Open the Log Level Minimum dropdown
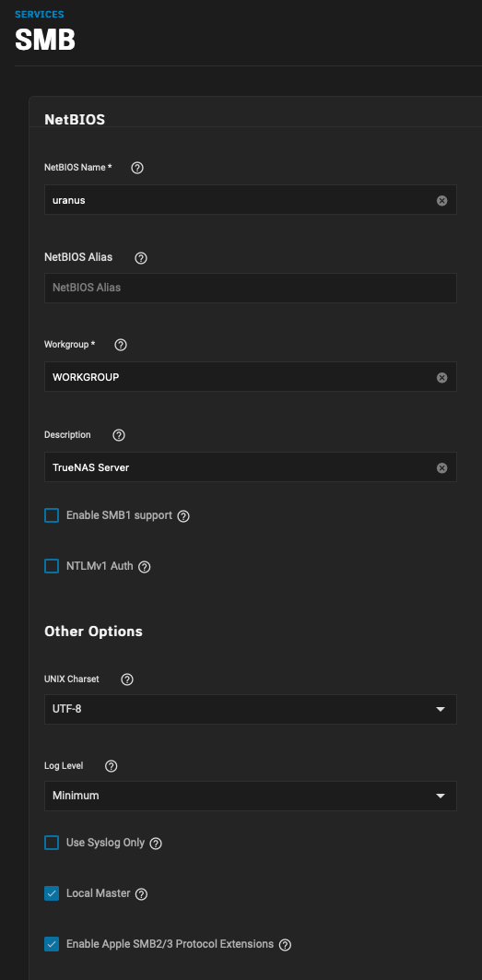 tap(250, 796)
